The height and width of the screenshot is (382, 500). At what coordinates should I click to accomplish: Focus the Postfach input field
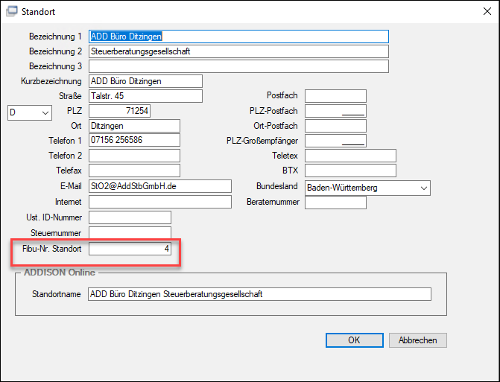click(x=336, y=96)
